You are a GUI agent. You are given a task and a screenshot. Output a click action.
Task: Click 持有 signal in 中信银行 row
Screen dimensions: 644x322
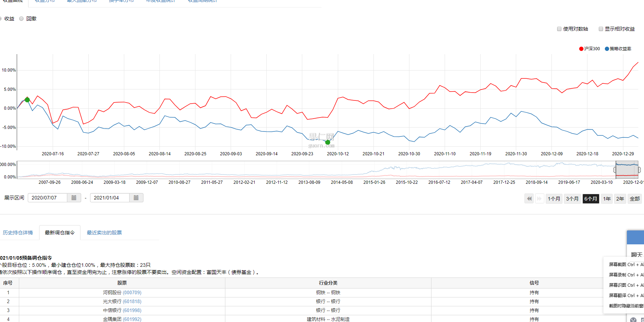click(534, 310)
